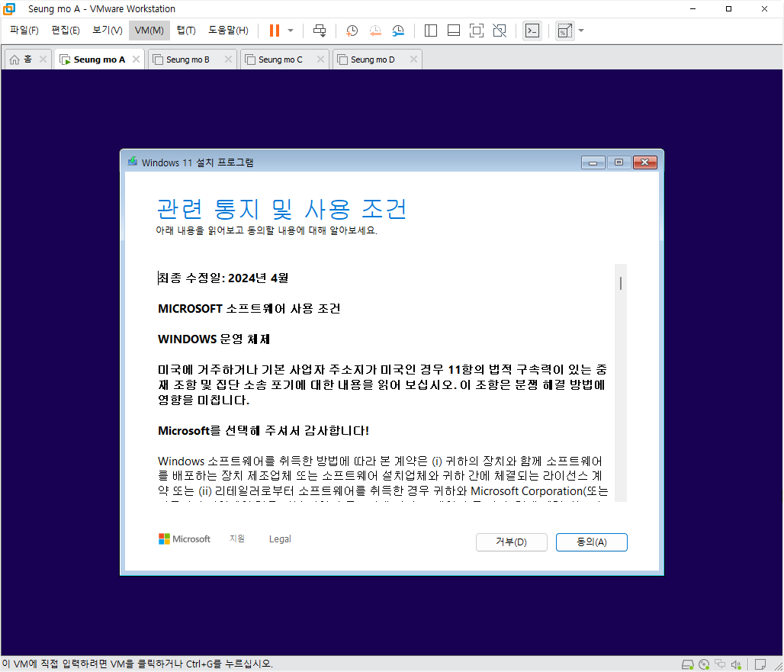Close the Seung mo C tab
784x672 pixels.
point(320,59)
